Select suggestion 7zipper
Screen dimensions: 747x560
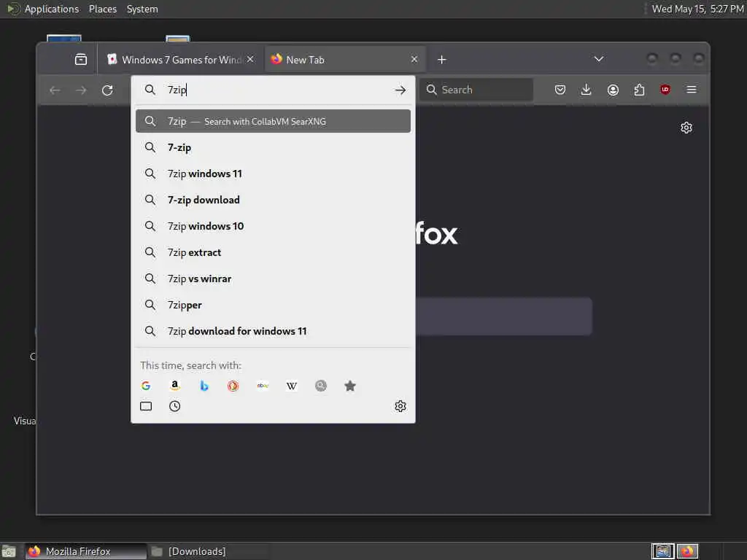273,305
